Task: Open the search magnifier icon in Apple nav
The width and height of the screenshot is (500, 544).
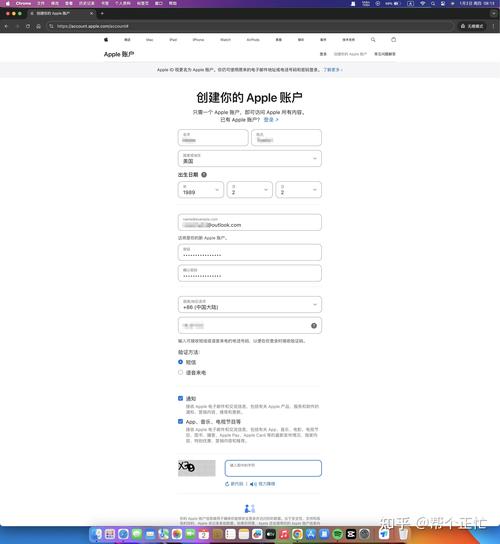Action: pyautogui.click(x=373, y=40)
